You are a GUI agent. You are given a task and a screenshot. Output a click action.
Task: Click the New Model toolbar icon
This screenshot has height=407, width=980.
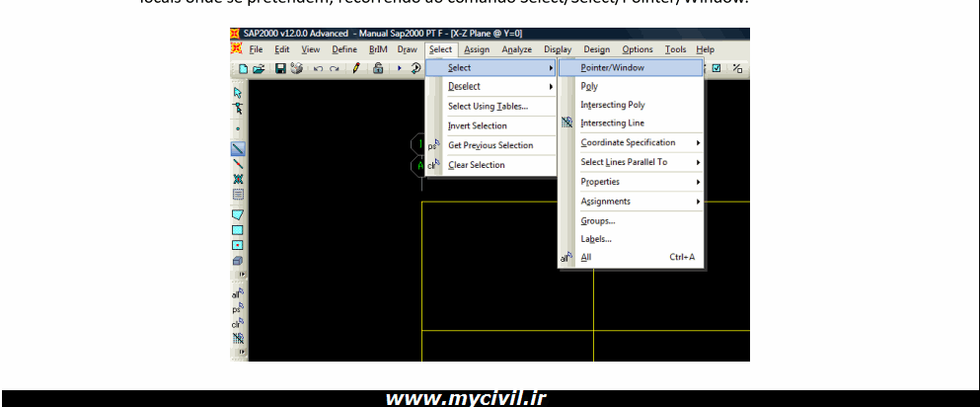[x=244, y=69]
